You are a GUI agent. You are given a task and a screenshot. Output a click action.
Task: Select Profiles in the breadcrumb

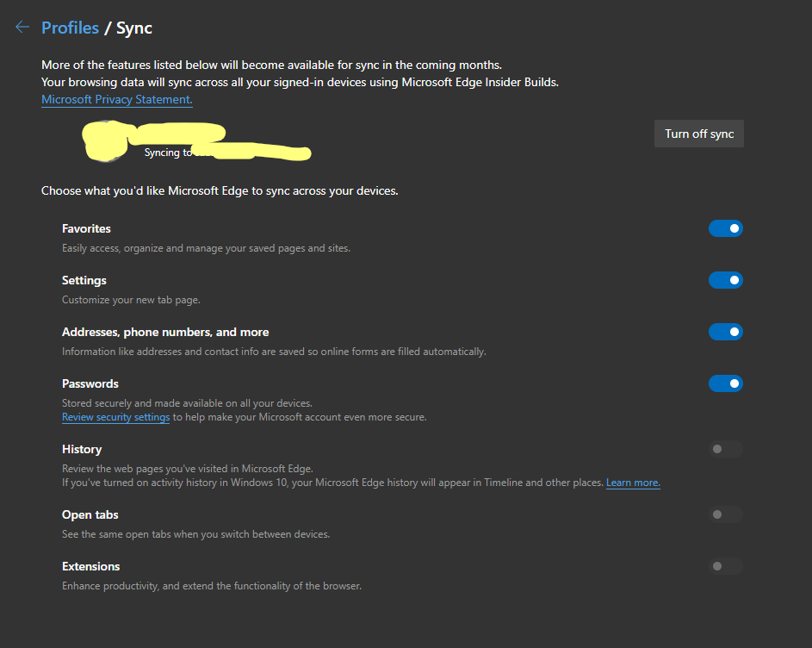tap(70, 27)
